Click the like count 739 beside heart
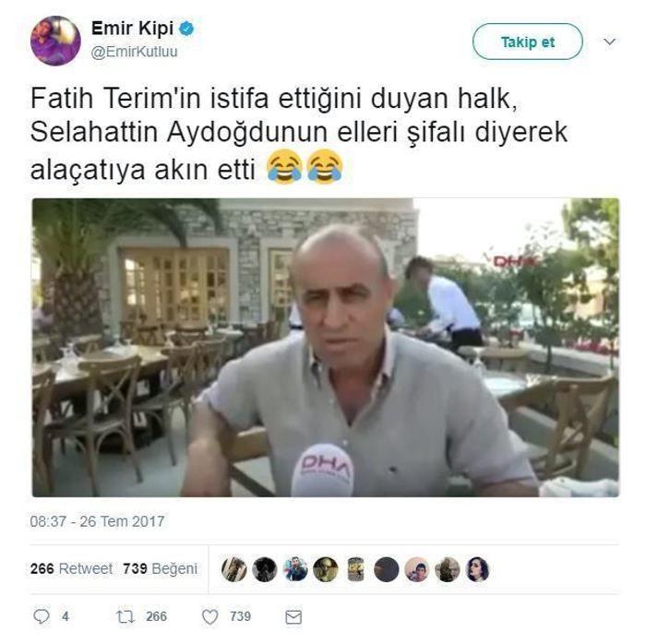 coord(240,616)
